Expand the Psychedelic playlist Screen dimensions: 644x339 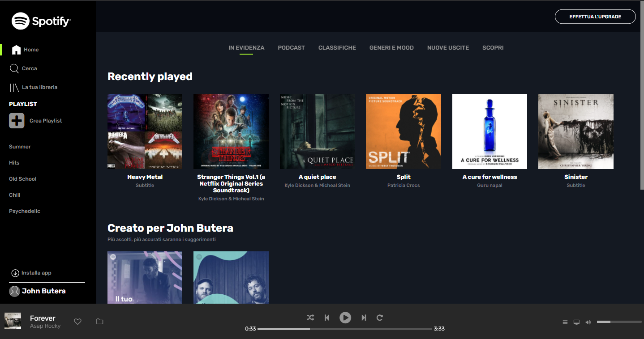click(25, 211)
